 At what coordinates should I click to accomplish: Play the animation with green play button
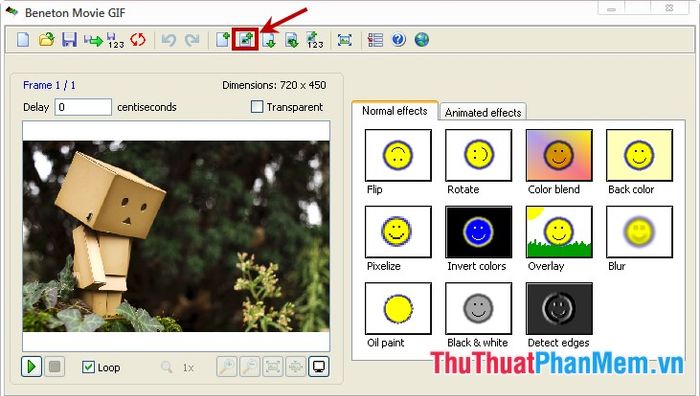(31, 367)
